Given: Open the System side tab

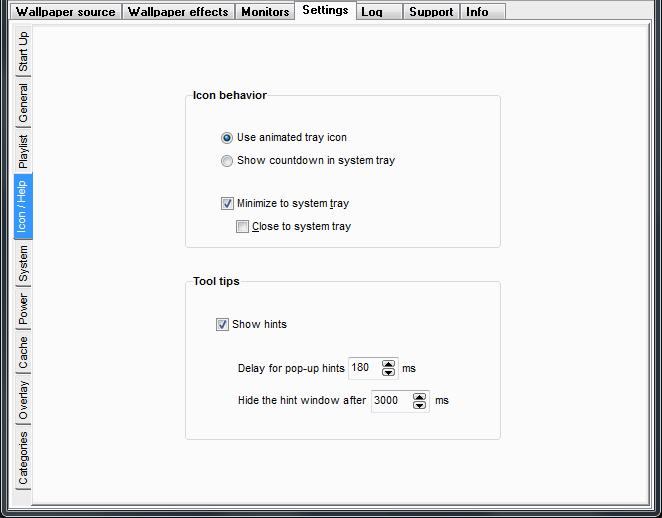Looking at the screenshot, I should click(23, 264).
